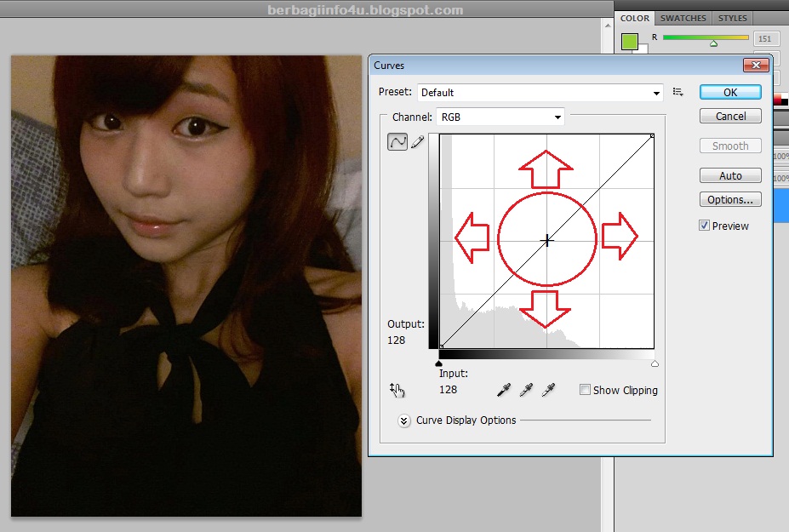Select the edit points curve tool
The image size is (789, 532).
tap(397, 142)
